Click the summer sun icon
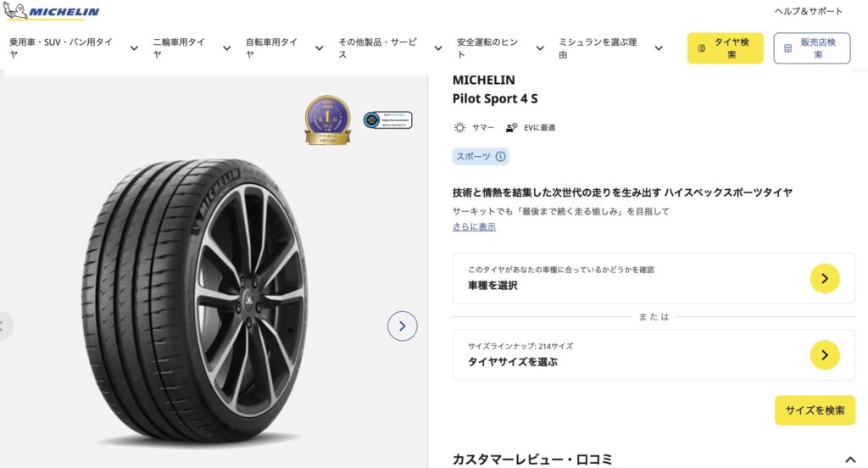 459,128
